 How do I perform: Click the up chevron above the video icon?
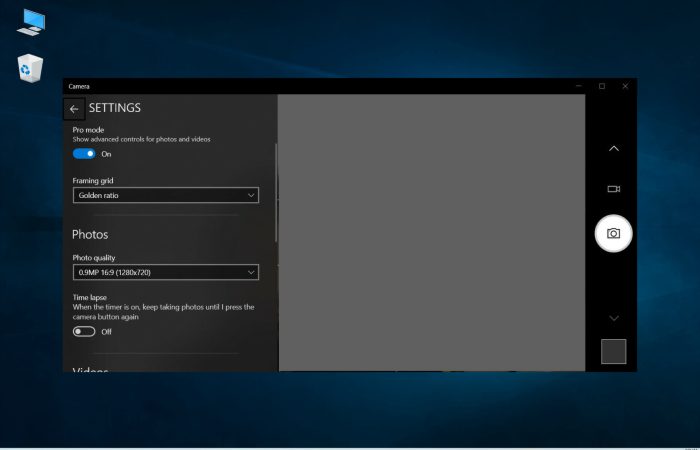point(614,149)
